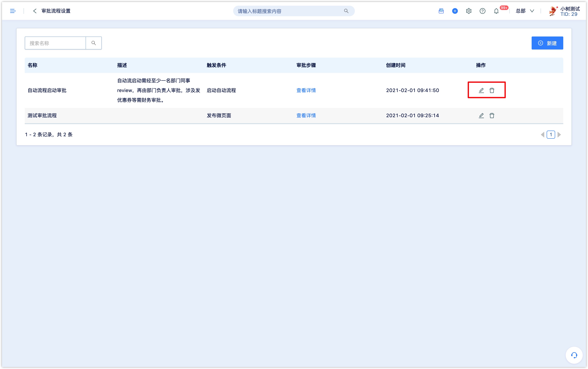Click the 2021-02-01 09:25:14 timestamp

pyautogui.click(x=412, y=115)
